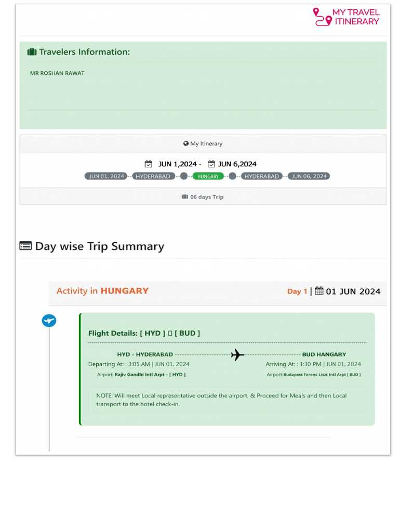The image size is (399, 532).
Task: Click the list icon beside Day wise Trip Summary
Action: (25, 246)
